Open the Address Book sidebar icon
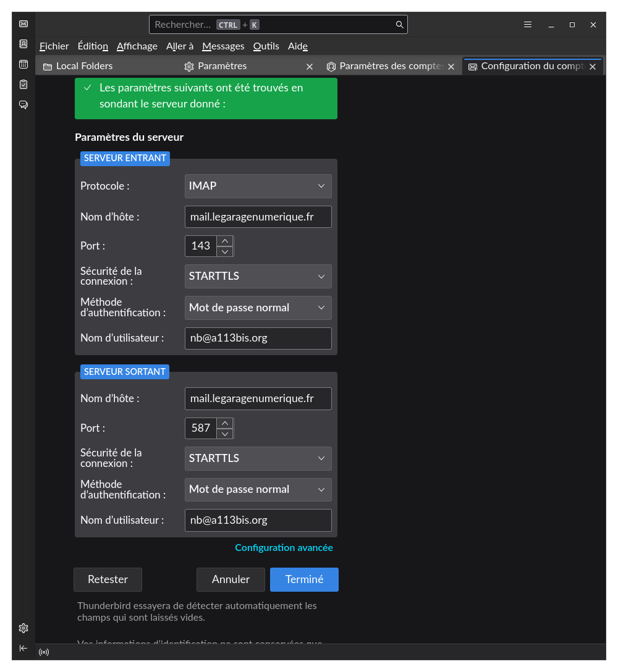 pos(23,44)
